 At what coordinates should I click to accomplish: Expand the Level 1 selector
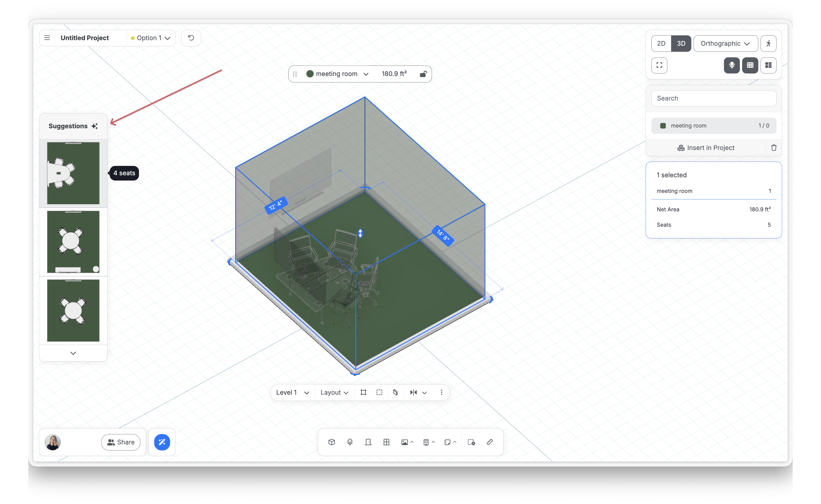(x=292, y=392)
